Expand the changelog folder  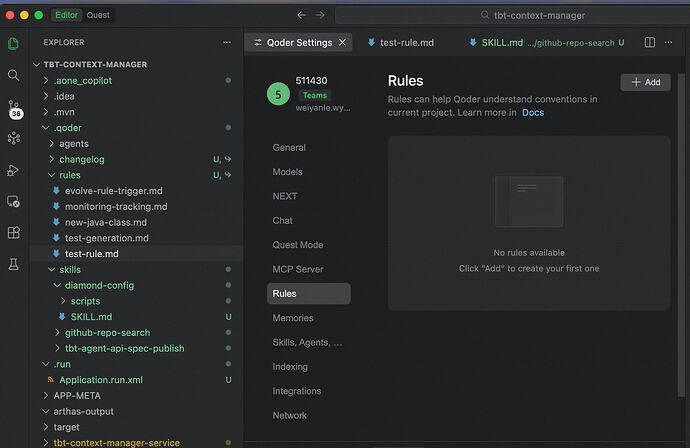51,159
